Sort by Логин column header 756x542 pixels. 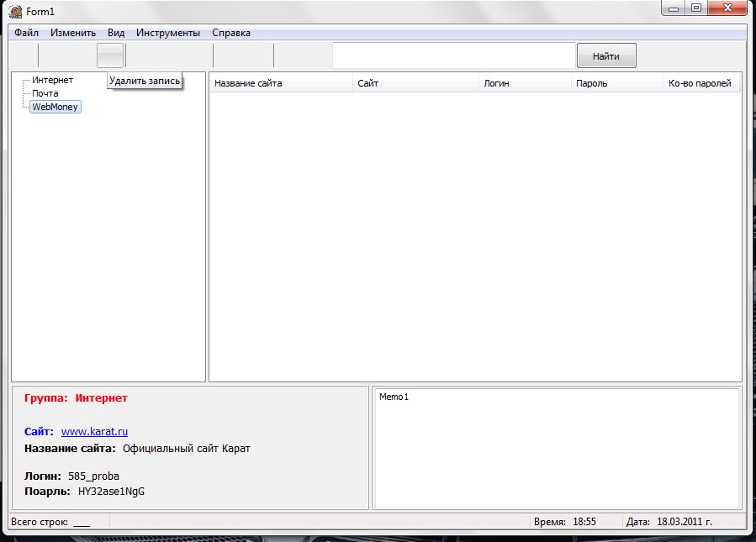pos(525,83)
